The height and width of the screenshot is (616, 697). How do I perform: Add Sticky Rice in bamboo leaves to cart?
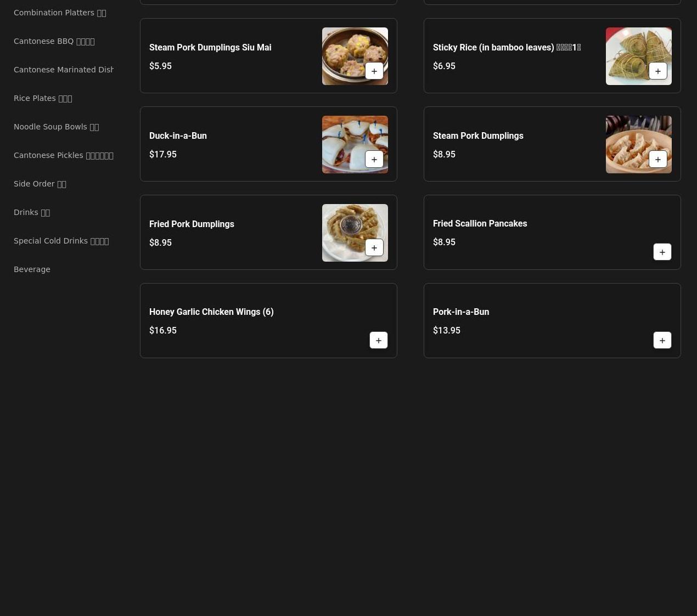(658, 71)
